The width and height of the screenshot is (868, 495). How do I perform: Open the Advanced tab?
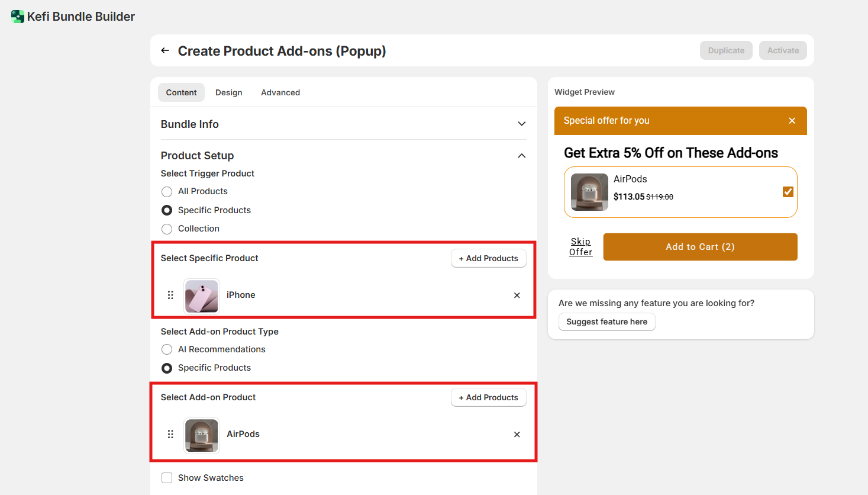click(x=280, y=93)
